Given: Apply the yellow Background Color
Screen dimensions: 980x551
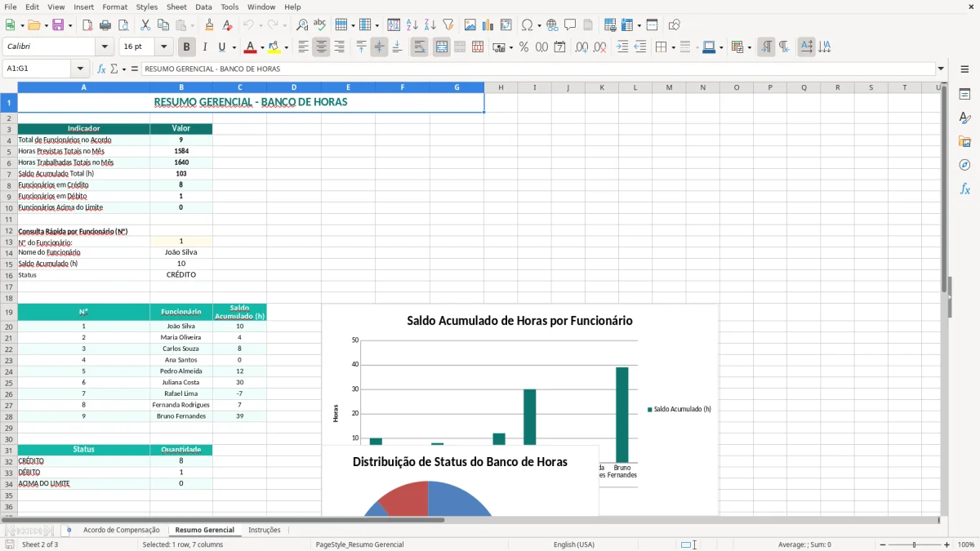Looking at the screenshot, I should pos(274,47).
